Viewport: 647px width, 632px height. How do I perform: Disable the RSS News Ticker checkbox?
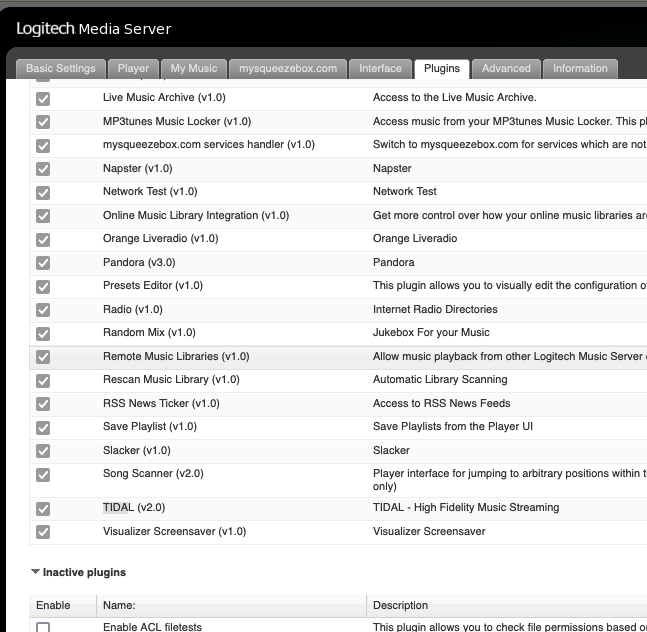coord(43,404)
